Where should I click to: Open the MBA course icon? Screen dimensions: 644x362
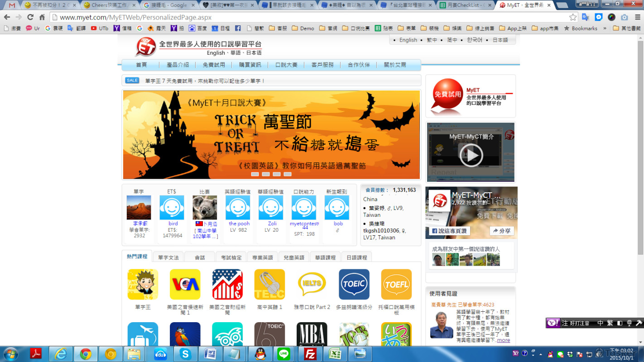pyautogui.click(x=312, y=335)
